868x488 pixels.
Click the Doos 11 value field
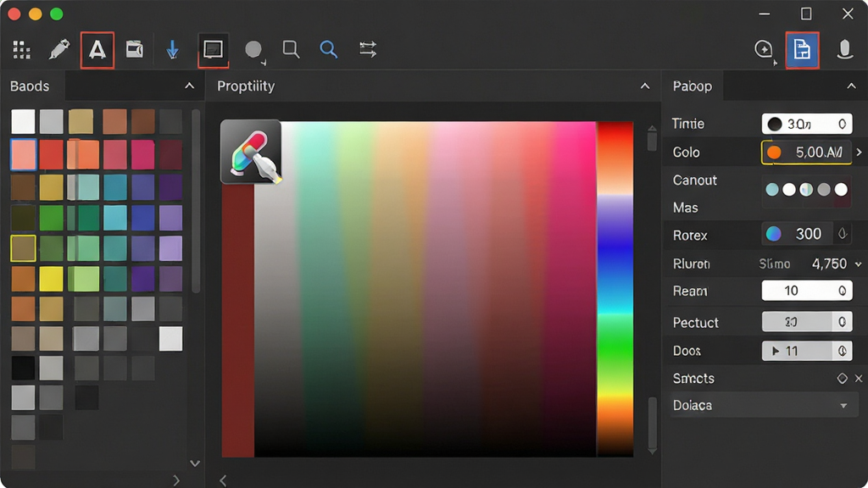807,351
